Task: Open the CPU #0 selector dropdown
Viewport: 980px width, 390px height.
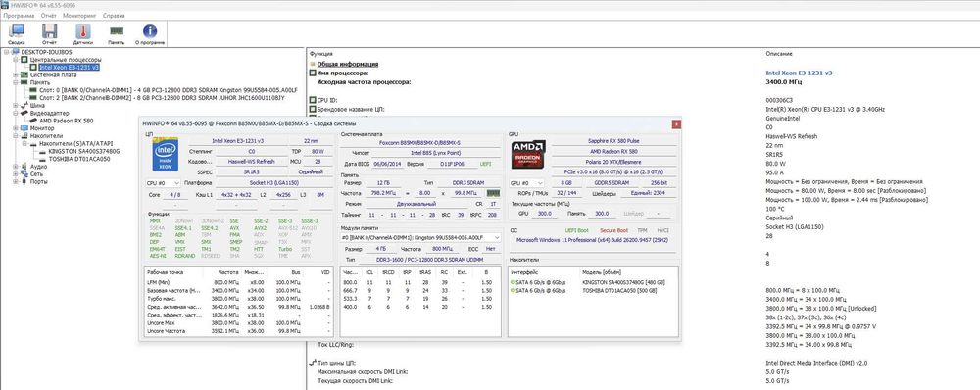Action: click(x=163, y=183)
